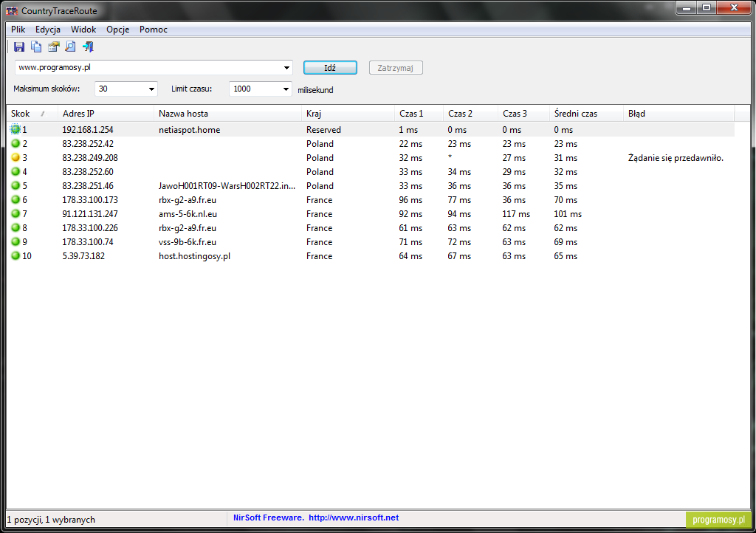756x533 pixels.
Task: Sort by the Czas 2 column header
Action: [x=470, y=114]
